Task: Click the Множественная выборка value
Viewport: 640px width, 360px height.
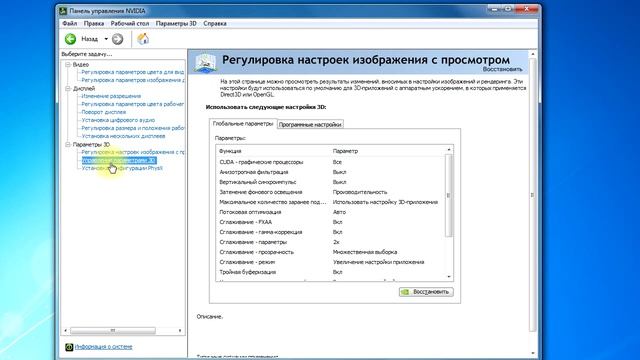Action: [x=365, y=252]
